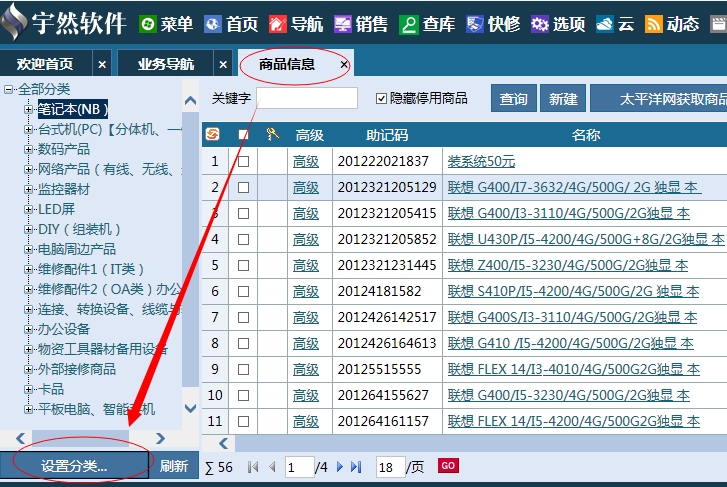The height and width of the screenshot is (487, 727).
Task: Open 导航 house icon
Action: (278, 24)
